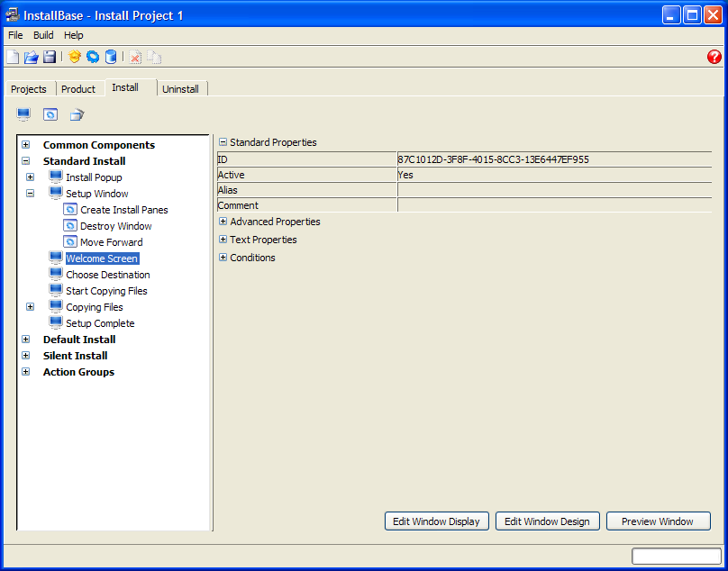Expand the Advanced Properties section
The image size is (728, 571).
(x=223, y=222)
